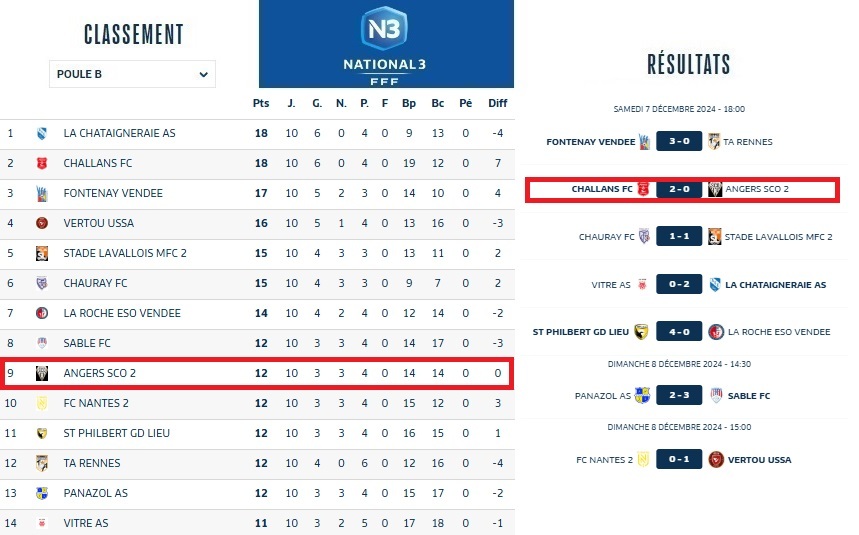This screenshot has height=535, width=859.
Task: Click TA Rennes crest in results
Action: [715, 142]
